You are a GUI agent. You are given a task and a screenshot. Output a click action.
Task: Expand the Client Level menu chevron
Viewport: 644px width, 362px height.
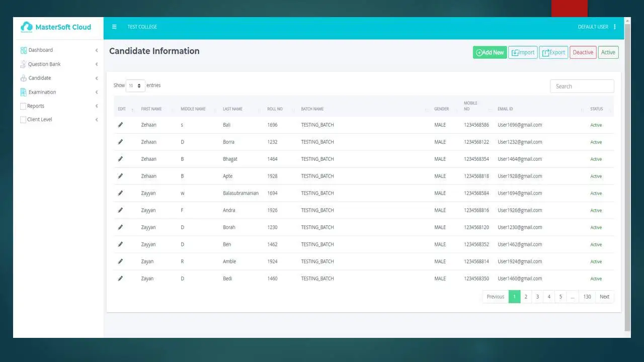pos(97,120)
